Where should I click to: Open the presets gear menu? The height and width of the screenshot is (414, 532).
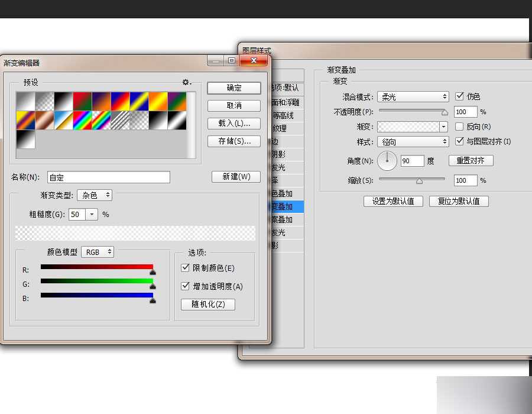[x=187, y=82]
